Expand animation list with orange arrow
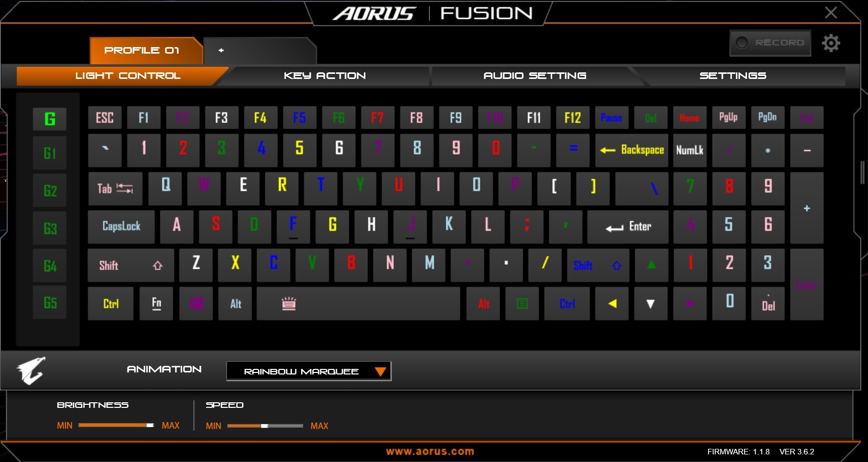 [x=380, y=372]
